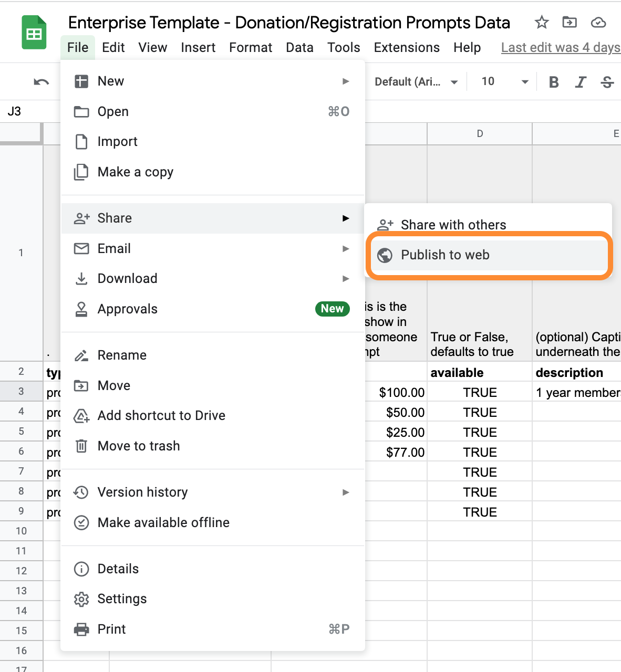Image resolution: width=621 pixels, height=672 pixels.
Task: Toggle bold formatting
Action: [554, 82]
